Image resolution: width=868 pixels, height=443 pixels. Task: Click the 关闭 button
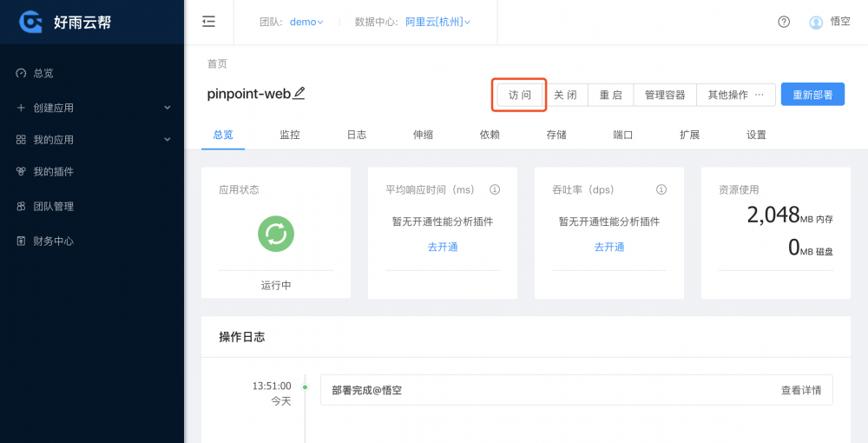point(565,95)
